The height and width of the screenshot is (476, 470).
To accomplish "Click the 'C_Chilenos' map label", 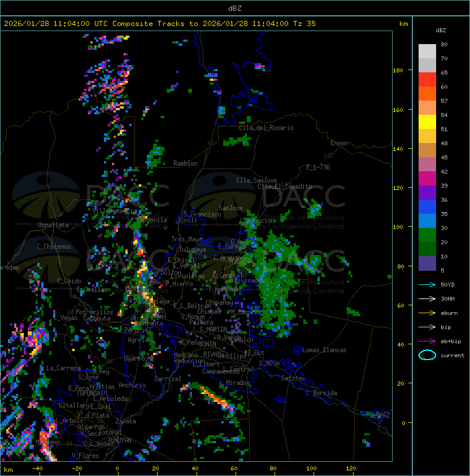I will (54, 246).
